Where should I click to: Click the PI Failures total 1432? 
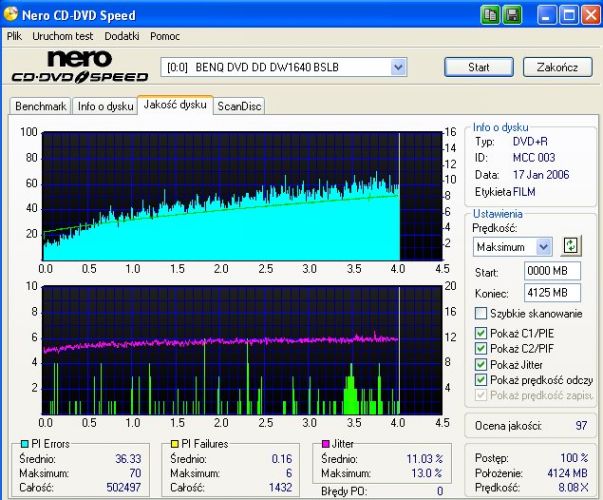(x=280, y=488)
